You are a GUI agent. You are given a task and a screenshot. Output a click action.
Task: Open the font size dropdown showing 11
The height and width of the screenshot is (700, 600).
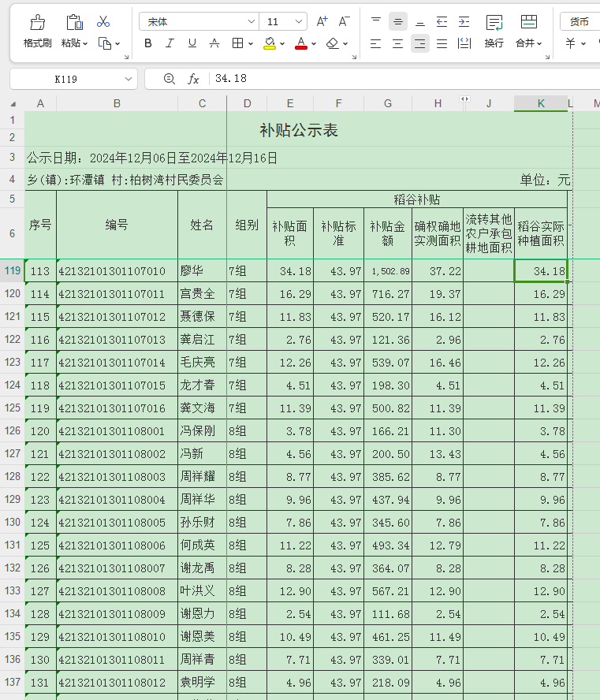(284, 21)
